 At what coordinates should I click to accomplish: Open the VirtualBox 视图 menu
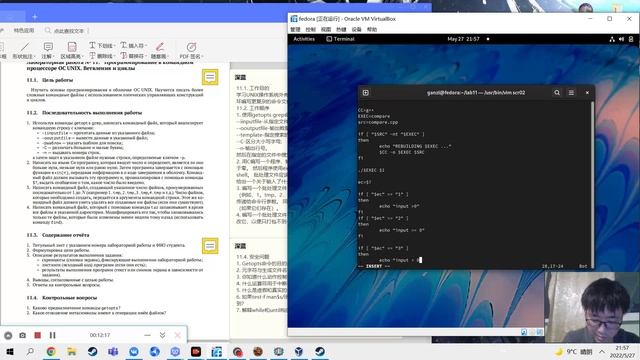coord(326,29)
